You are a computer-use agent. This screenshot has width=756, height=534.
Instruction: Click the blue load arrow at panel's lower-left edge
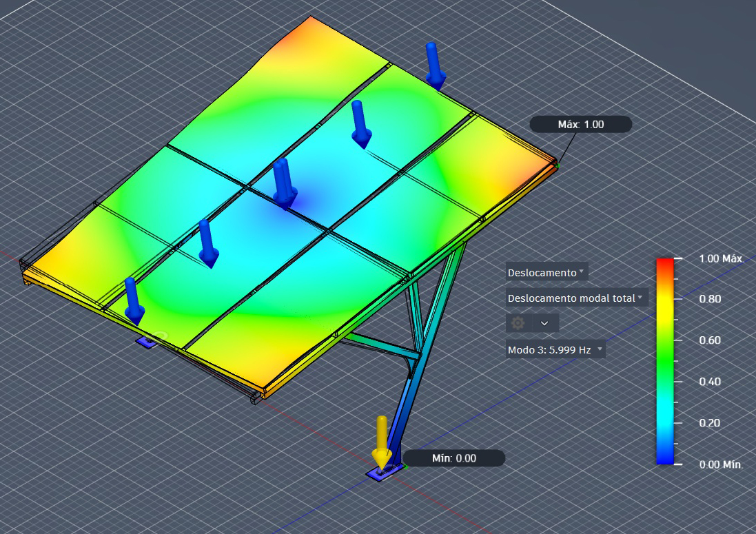click(x=134, y=301)
